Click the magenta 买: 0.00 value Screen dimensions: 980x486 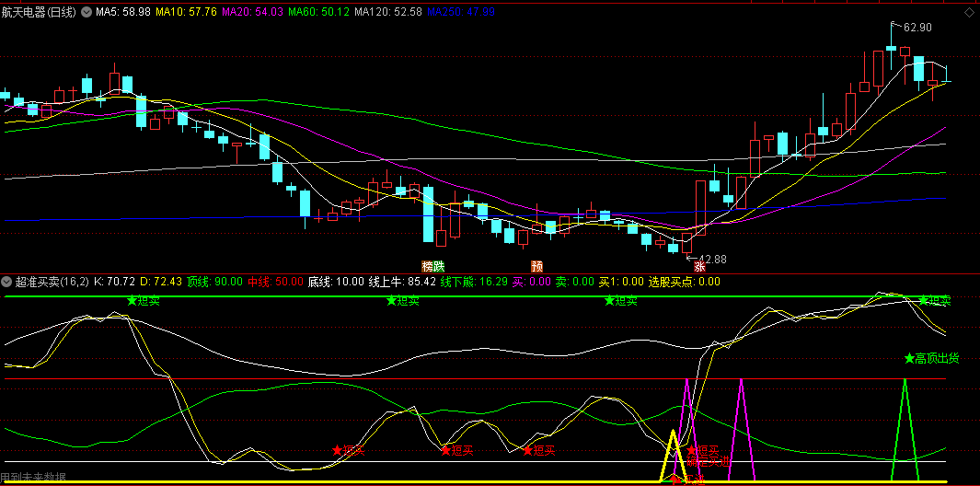point(533,282)
